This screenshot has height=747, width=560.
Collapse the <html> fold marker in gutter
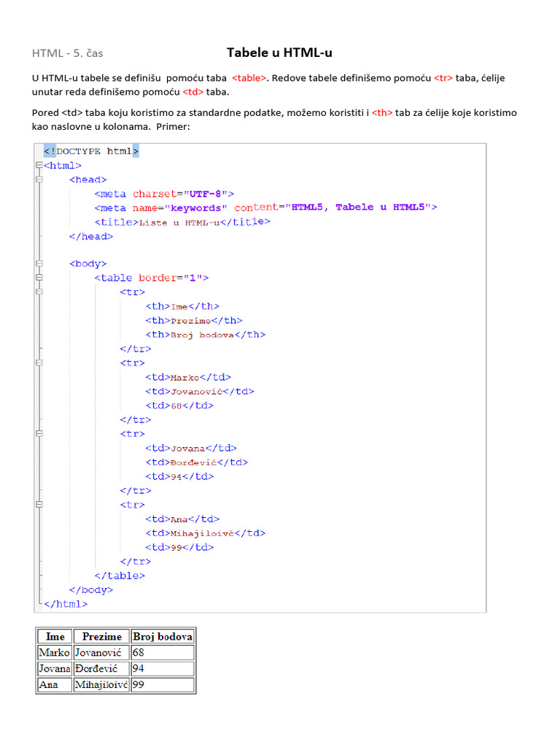[x=39, y=165]
